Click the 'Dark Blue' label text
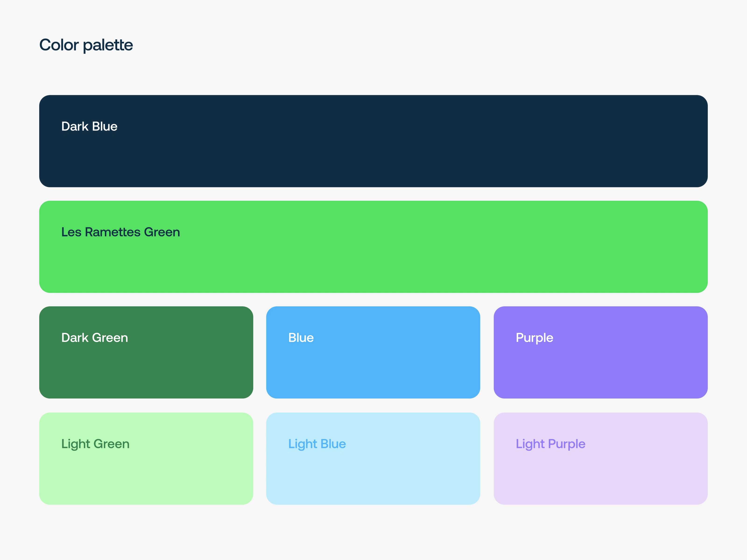Viewport: 747px width, 560px height. pyautogui.click(x=89, y=126)
